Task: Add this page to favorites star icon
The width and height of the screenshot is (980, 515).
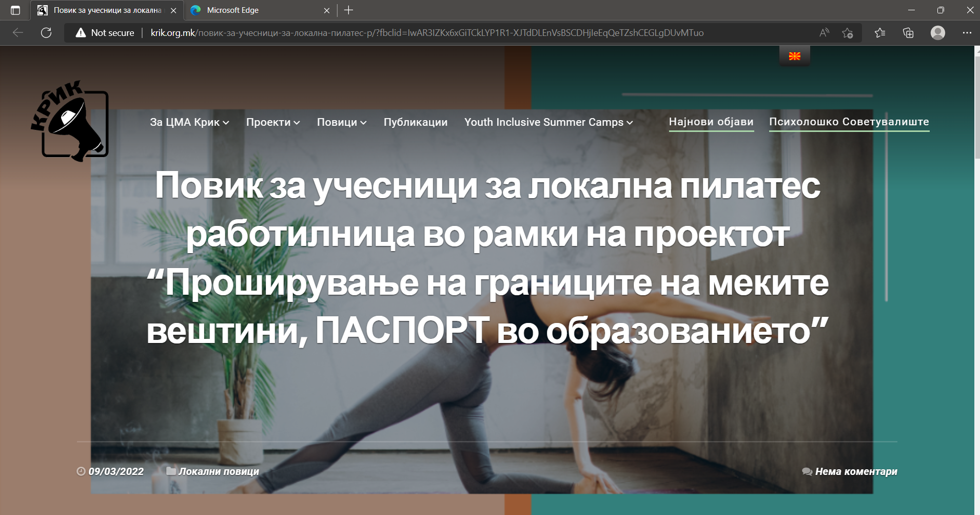Action: tap(848, 33)
